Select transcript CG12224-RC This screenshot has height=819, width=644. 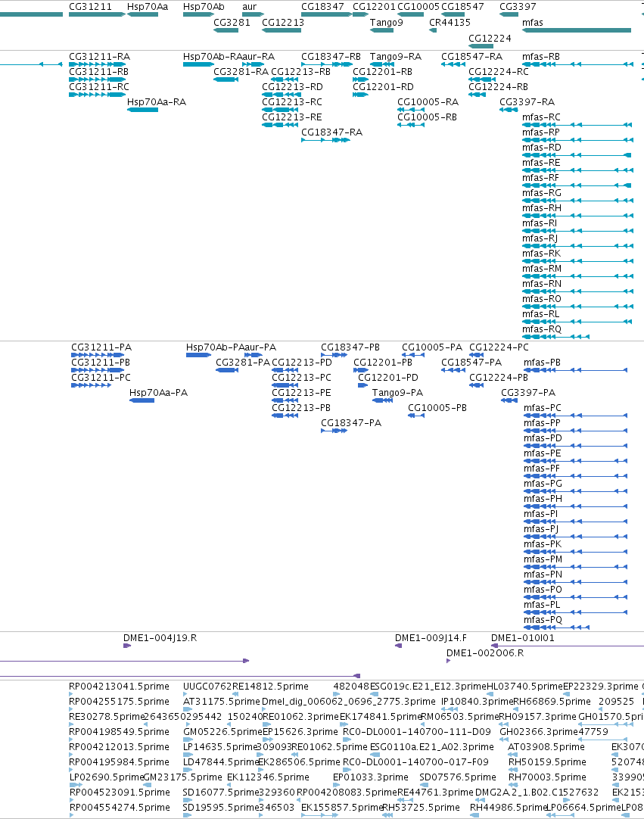(x=499, y=72)
